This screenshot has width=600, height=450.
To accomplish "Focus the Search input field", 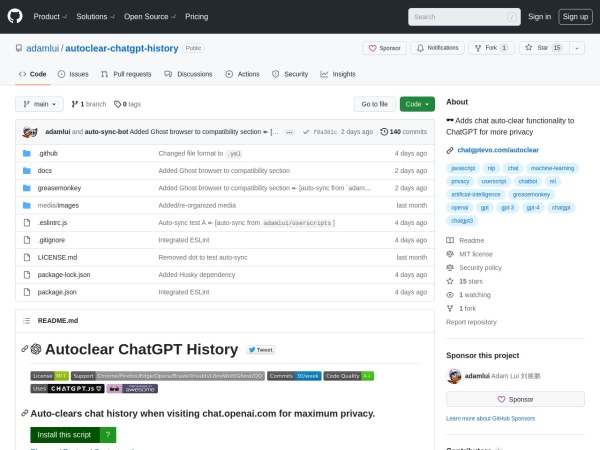I will tap(464, 17).
